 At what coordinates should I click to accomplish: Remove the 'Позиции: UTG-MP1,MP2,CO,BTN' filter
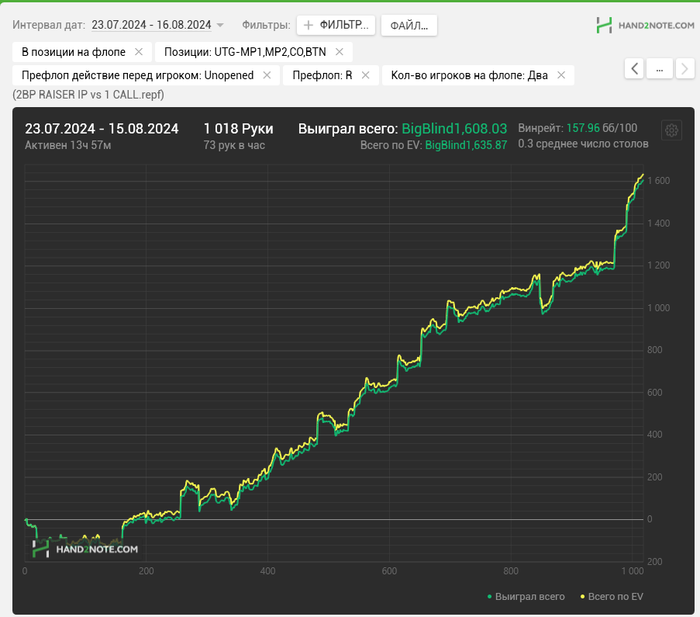(x=339, y=51)
